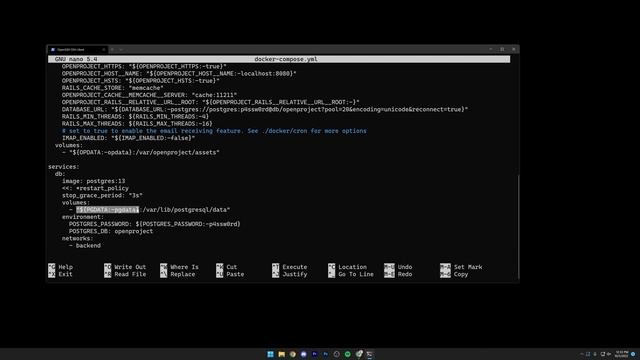Screen dimensions: 640x360
Task: Place cursor on the OPENPROJECT_HTTPS line
Action: tap(144, 66)
